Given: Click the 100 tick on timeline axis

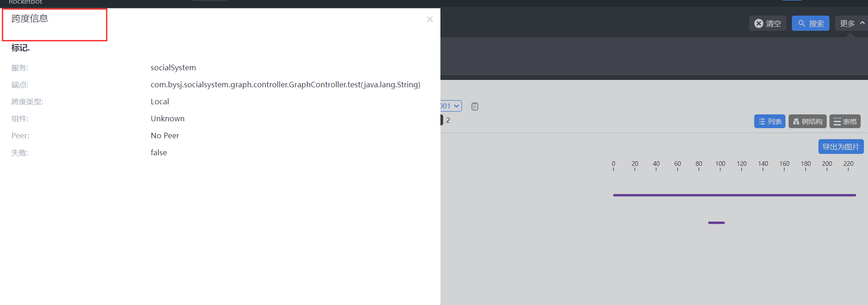Looking at the screenshot, I should [720, 164].
